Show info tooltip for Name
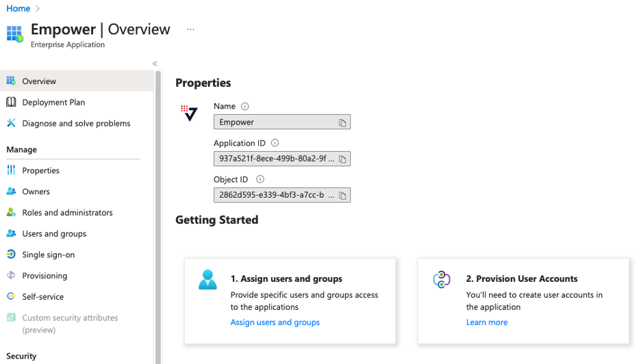Viewport: 641px width, 364px height. point(245,106)
